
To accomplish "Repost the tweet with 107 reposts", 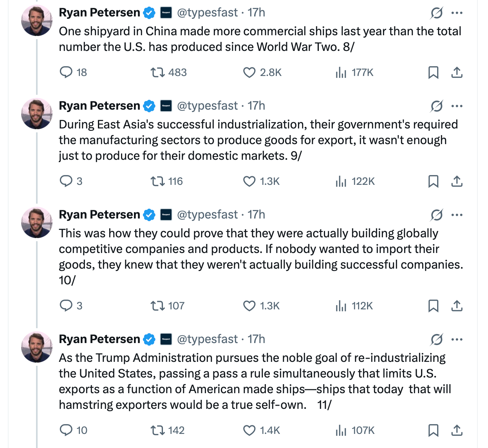I will click(157, 306).
